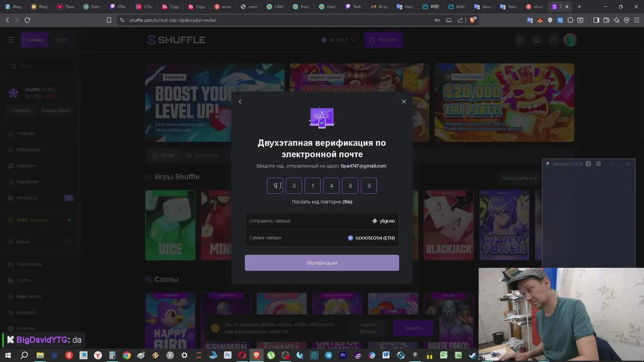Image resolution: width=644 pixels, height=362 pixels.
Task: Click the browser forward navigation arrow
Action: pyautogui.click(x=17, y=20)
